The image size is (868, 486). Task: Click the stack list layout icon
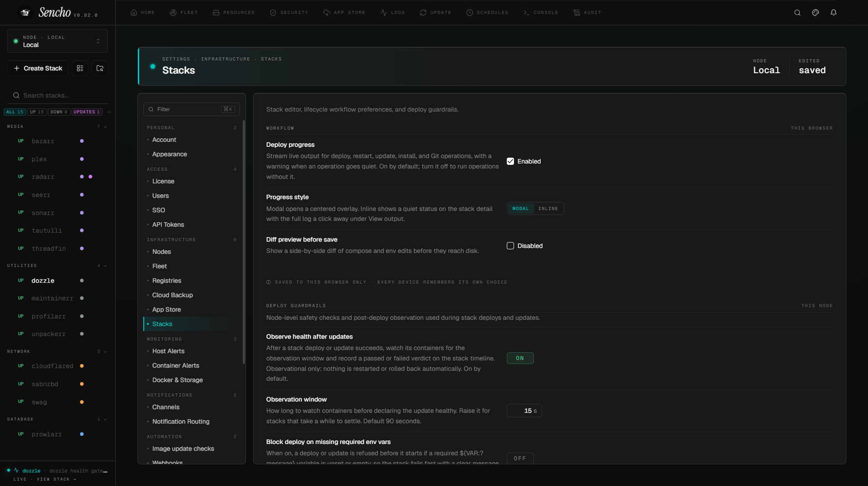[x=80, y=68]
